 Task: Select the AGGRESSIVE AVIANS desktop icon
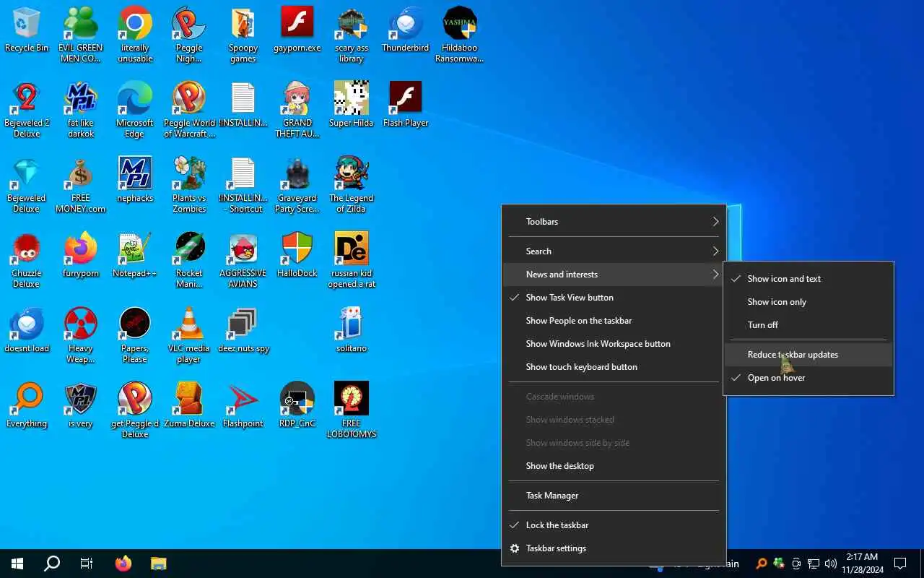243,260
